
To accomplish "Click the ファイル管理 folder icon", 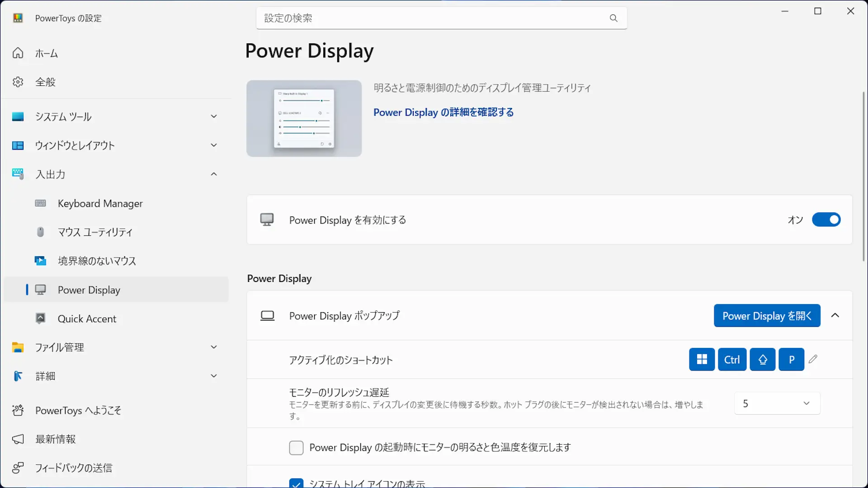I will click(18, 347).
